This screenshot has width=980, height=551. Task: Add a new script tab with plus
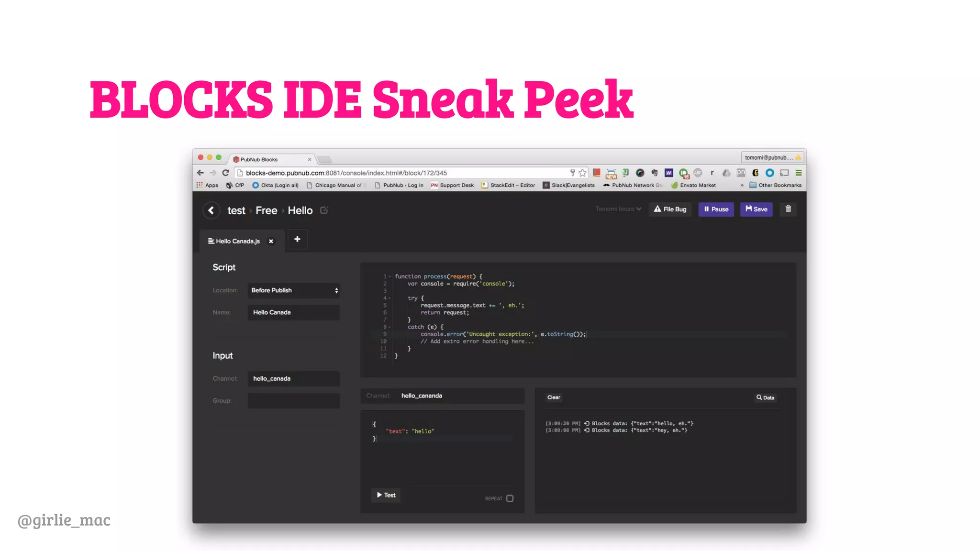coord(297,239)
